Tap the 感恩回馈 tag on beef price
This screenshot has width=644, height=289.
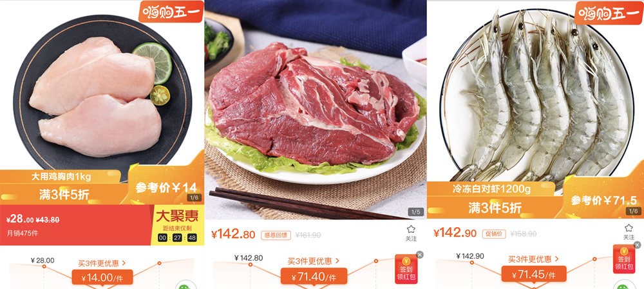[276, 235]
